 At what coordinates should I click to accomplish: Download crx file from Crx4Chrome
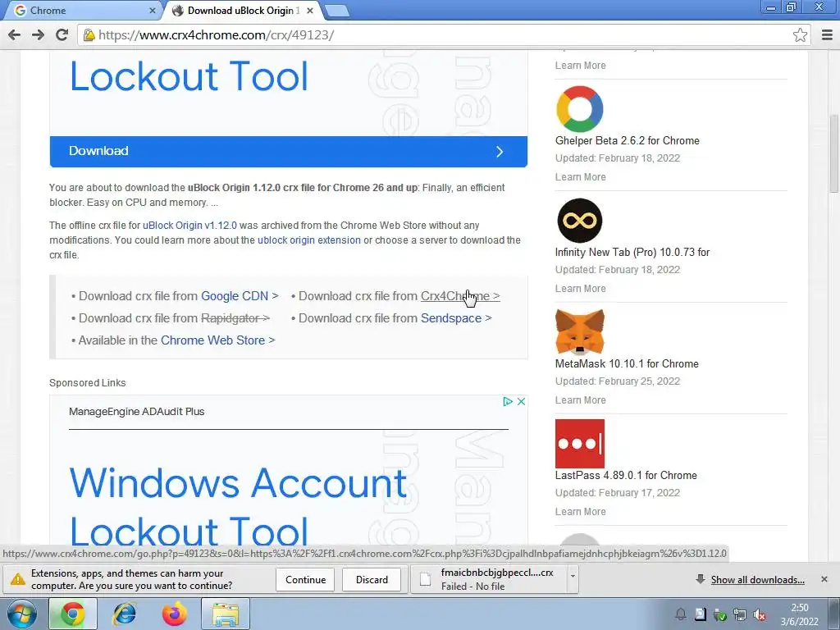pyautogui.click(x=460, y=295)
